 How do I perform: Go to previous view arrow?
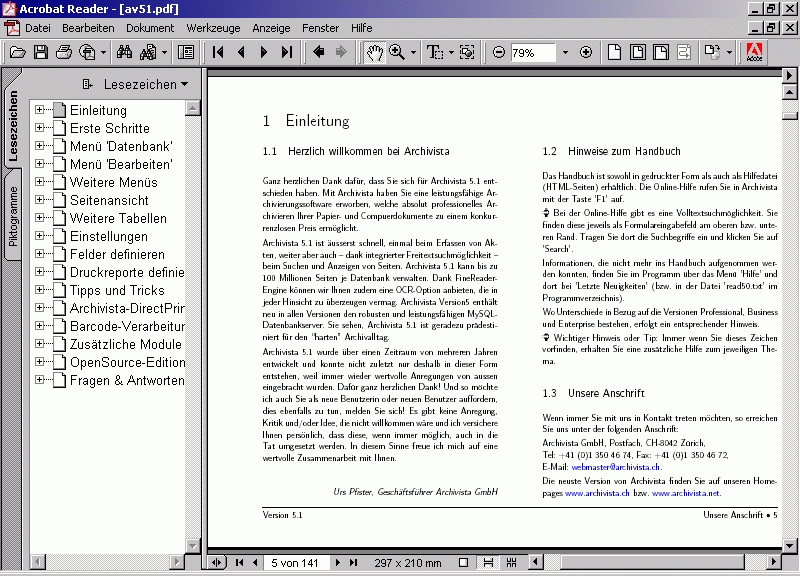(x=318, y=52)
